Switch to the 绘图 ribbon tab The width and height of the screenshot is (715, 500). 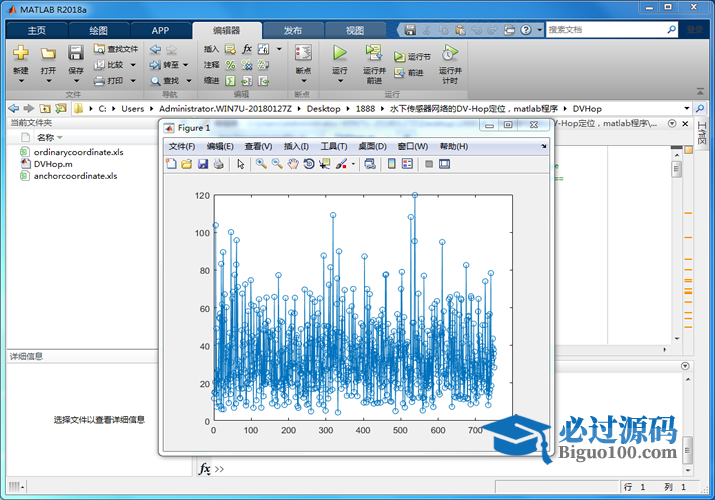[98, 31]
